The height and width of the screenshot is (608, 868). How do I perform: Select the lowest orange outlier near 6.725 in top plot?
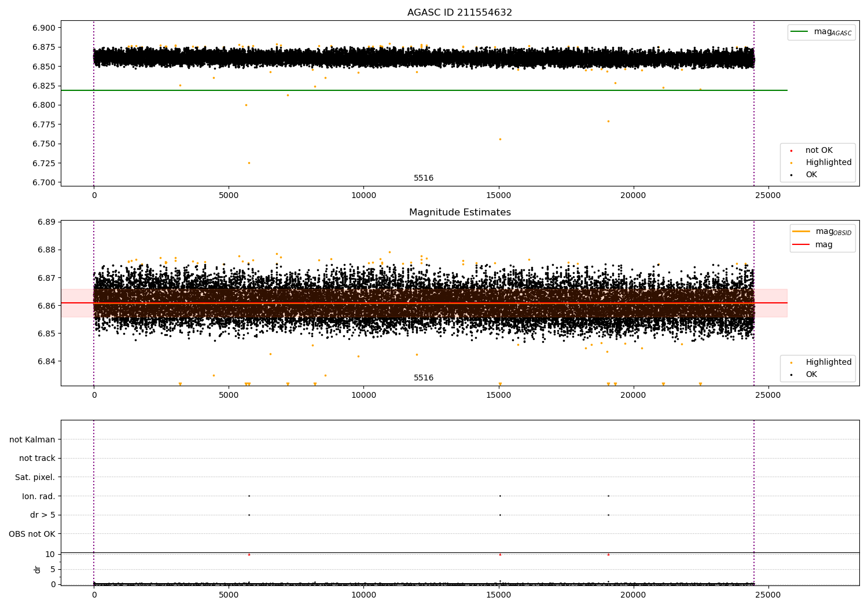tap(249, 163)
